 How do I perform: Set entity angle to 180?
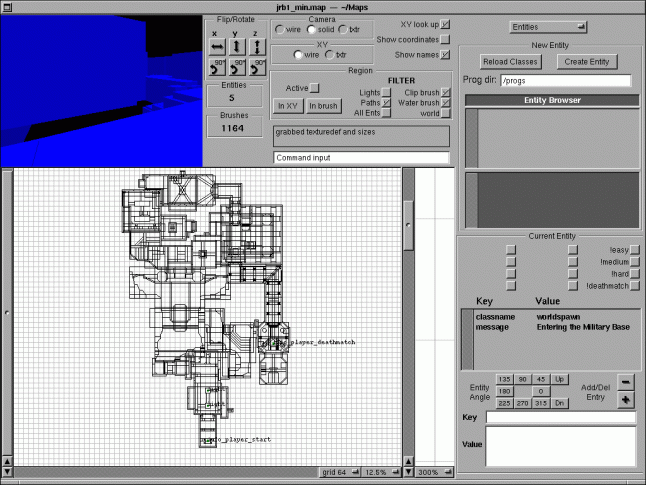click(504, 391)
